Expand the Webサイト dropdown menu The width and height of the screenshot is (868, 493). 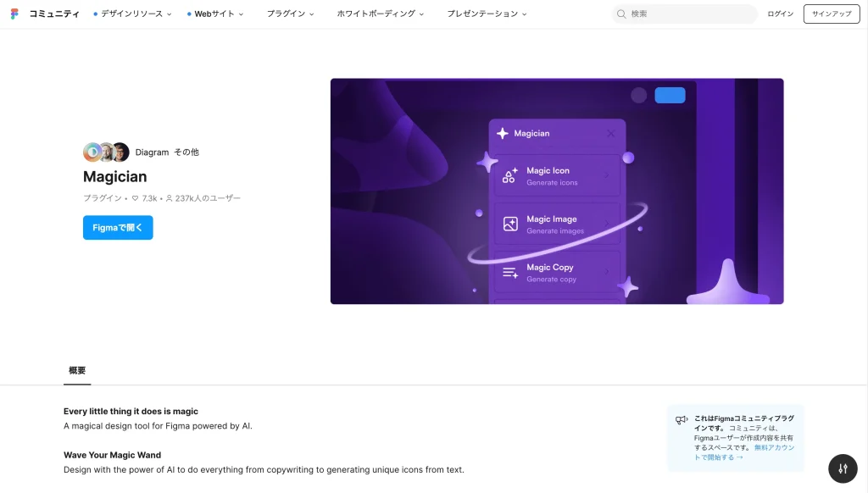[x=215, y=14]
